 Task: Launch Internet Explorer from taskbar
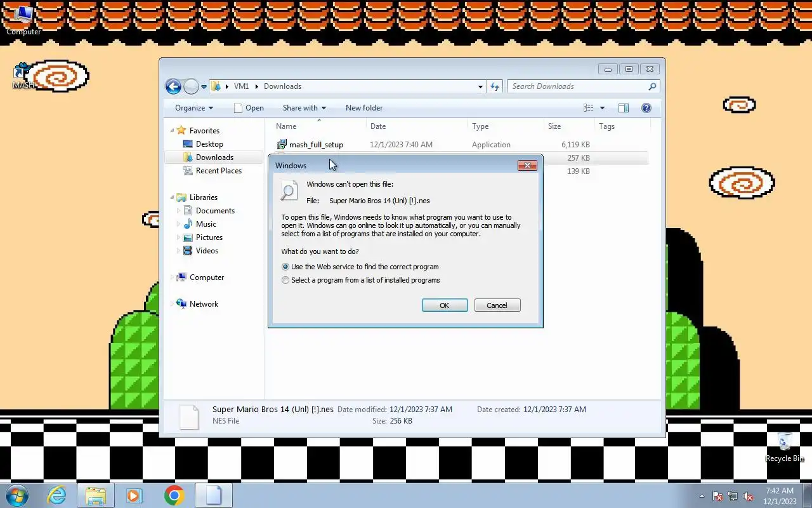[x=57, y=495]
